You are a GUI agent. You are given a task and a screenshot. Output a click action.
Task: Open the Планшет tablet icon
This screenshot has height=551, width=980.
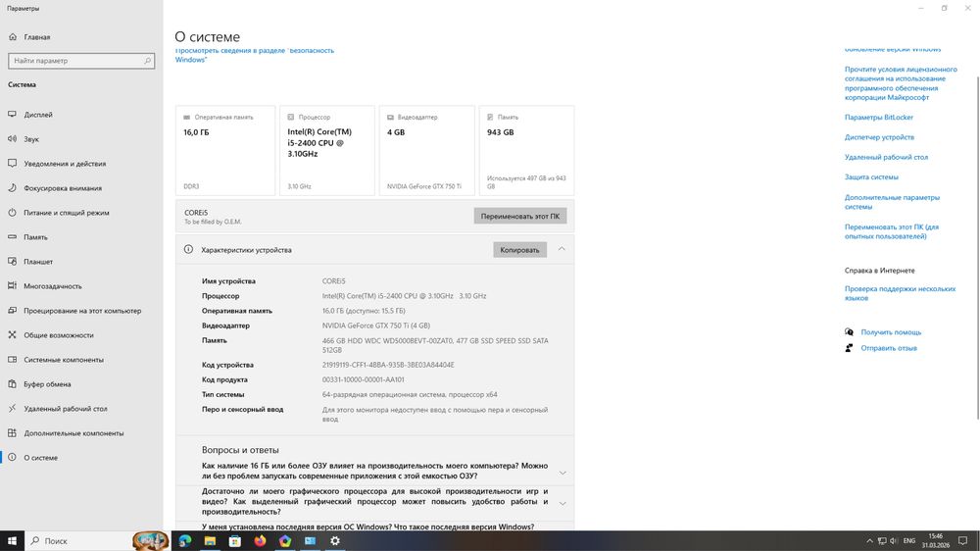pos(13,262)
